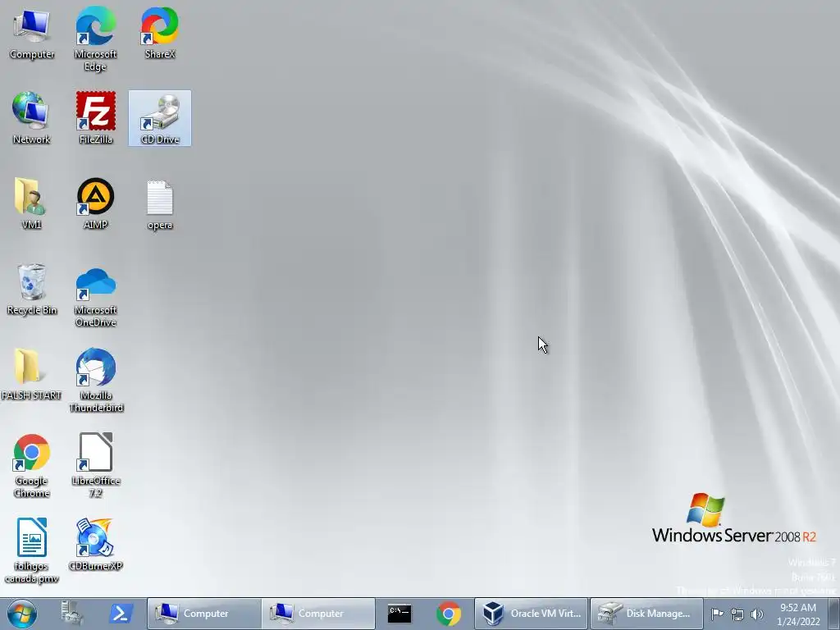Select the Network desktop icon
Screen dimensions: 840x630
(32, 118)
